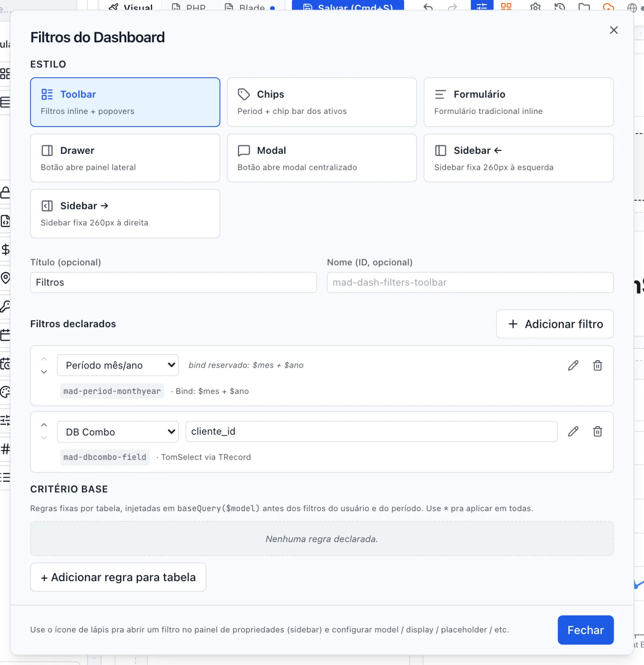The image size is (644, 665).
Task: Choose the Formulário style card
Action: coord(518,102)
